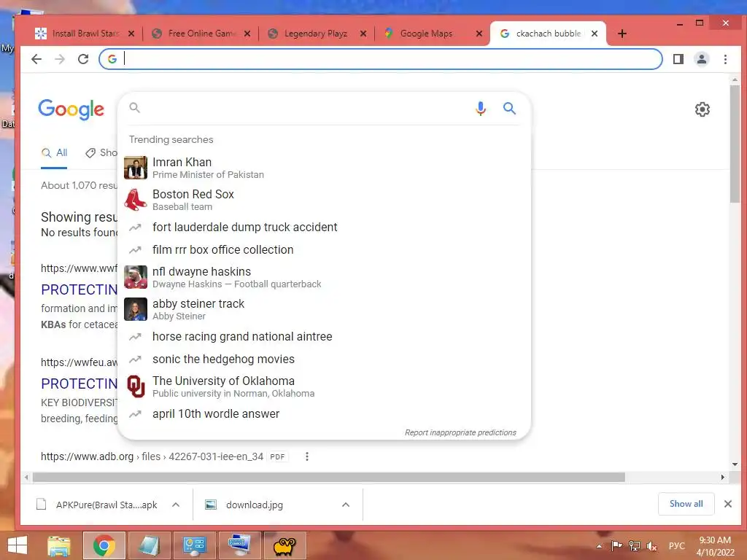Open the computer keyboard taskbar app
Viewport: 747px width, 560px height.
[x=239, y=545]
